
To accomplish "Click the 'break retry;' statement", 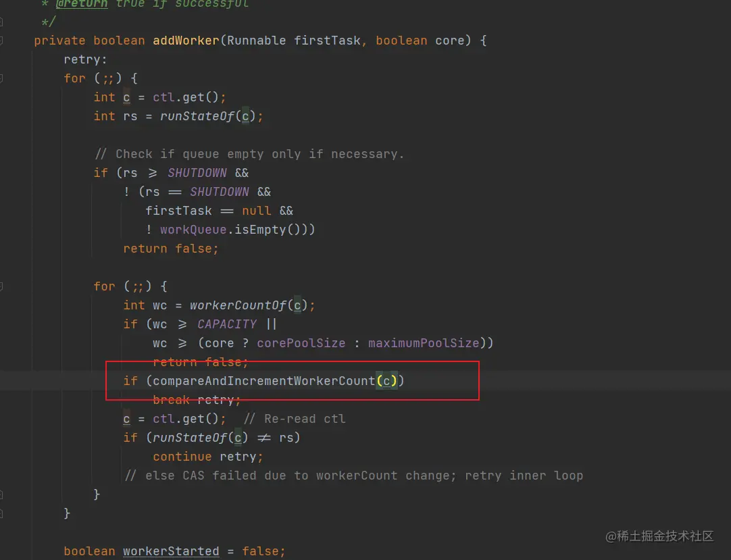I will tap(197, 400).
